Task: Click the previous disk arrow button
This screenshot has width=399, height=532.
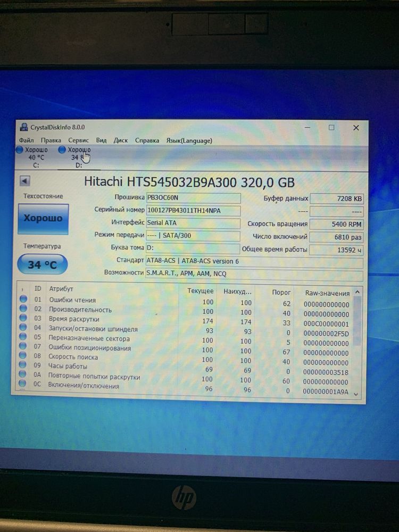Action: tap(25, 181)
